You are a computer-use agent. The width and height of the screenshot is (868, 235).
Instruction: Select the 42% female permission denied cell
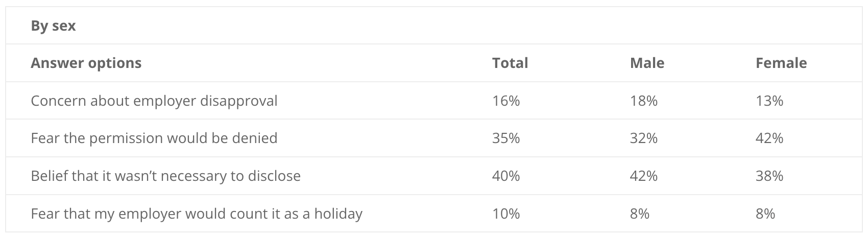[769, 138]
